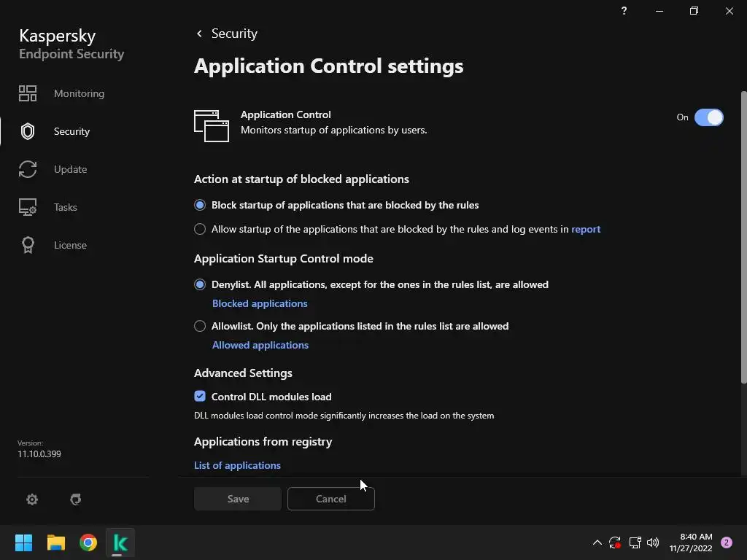747x560 pixels.
Task: Click the sync status tray icon
Action: click(x=614, y=542)
